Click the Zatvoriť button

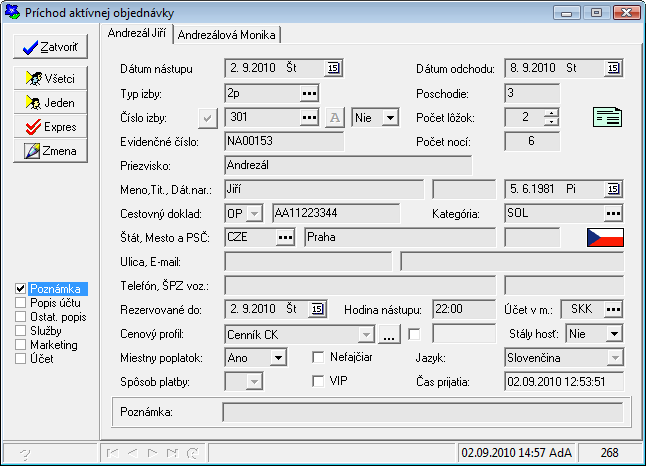(51, 47)
